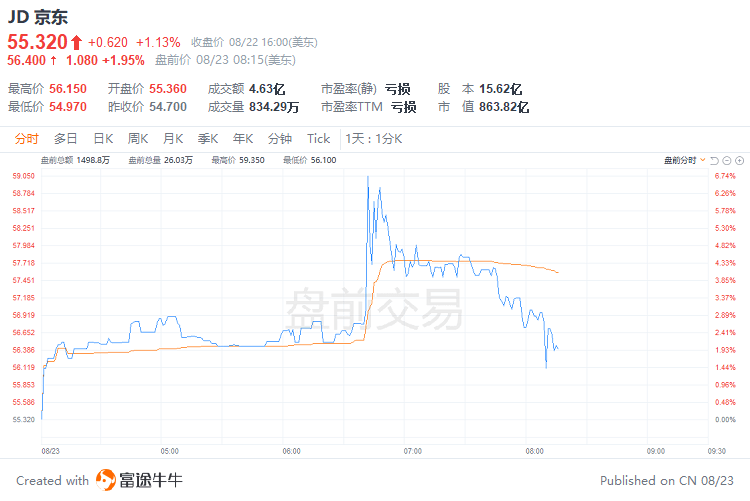Open the 盘前分时 dropdown

pos(684,160)
